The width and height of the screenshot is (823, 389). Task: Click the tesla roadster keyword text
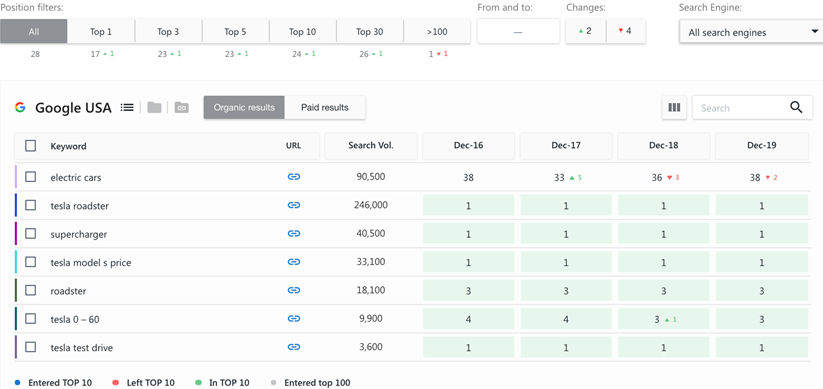[79, 206]
